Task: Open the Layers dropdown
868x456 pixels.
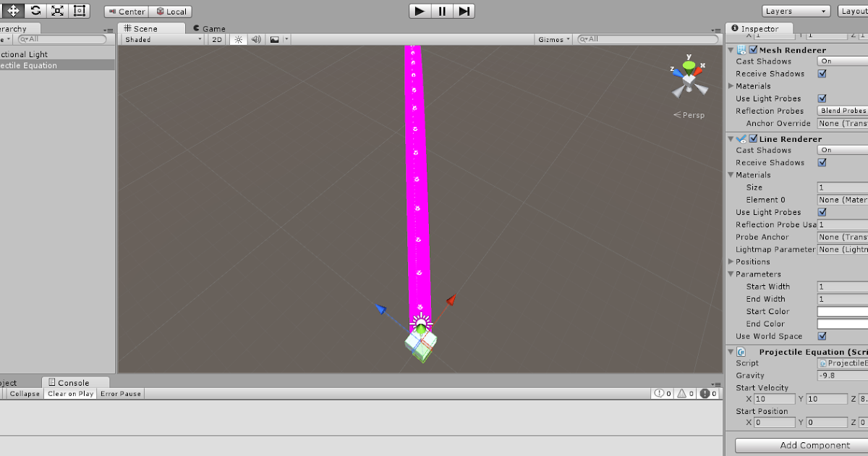Action: 796,10
